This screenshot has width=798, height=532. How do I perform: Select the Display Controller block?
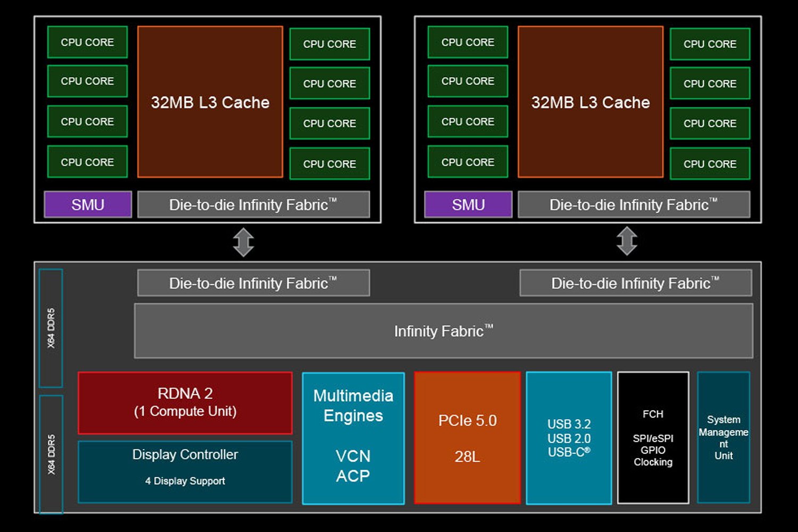(185, 471)
